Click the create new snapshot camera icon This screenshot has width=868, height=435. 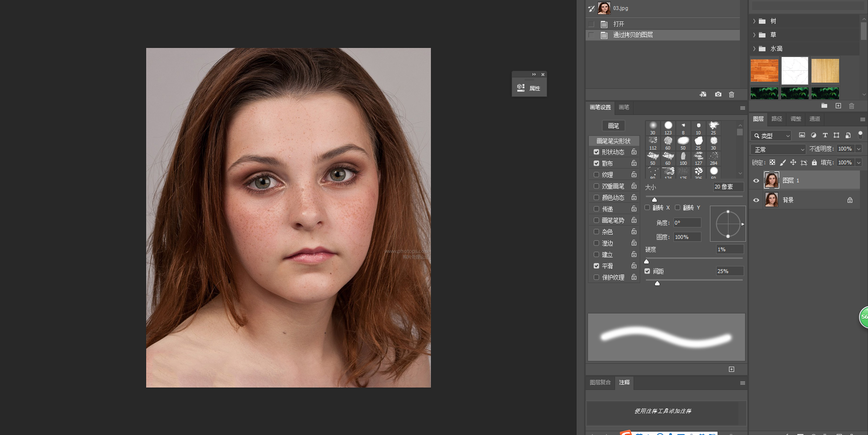click(718, 95)
